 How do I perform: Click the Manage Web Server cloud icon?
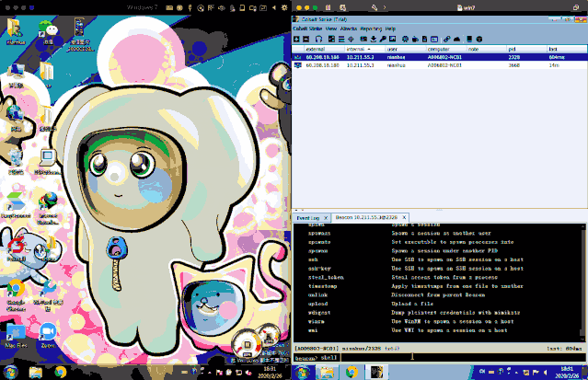click(x=456, y=39)
